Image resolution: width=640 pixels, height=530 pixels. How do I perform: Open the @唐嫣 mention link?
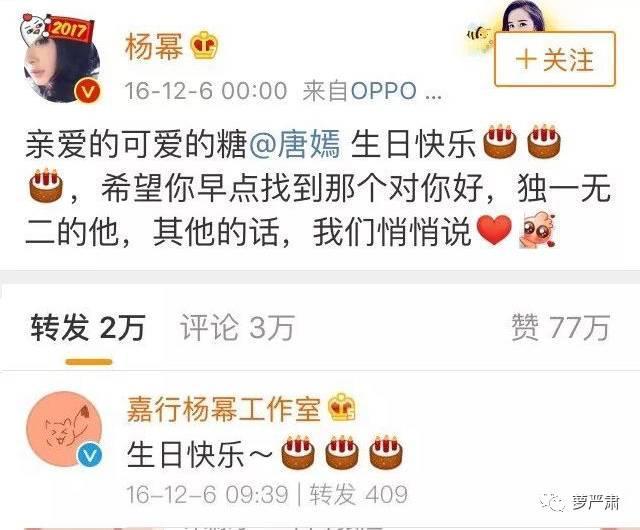[294, 144]
